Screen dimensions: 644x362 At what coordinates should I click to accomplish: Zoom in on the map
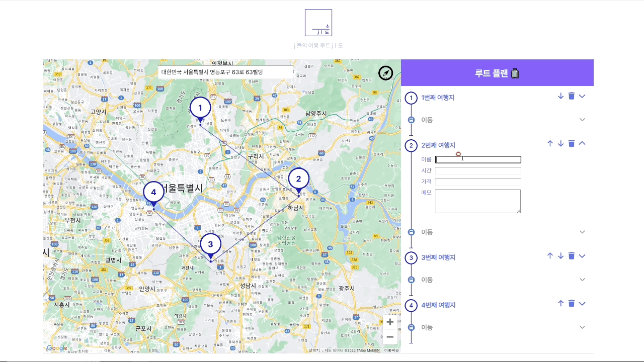point(390,322)
